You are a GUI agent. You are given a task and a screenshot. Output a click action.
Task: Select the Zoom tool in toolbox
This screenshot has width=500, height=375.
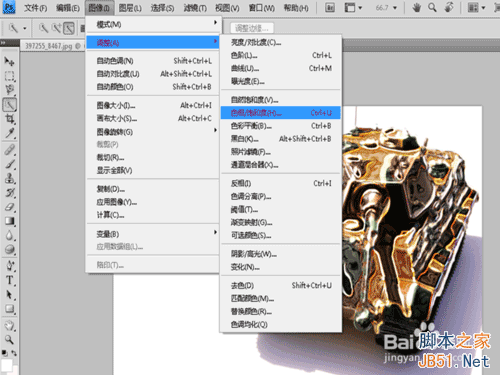(9, 340)
